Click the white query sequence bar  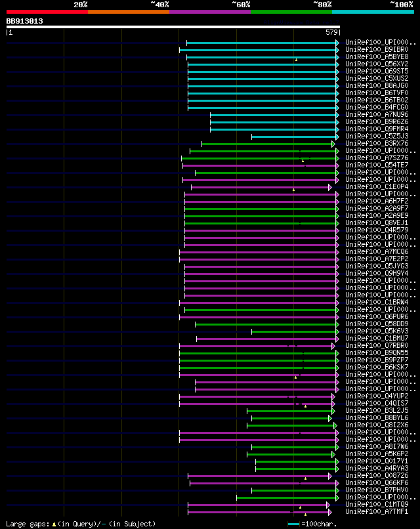[x=173, y=27]
